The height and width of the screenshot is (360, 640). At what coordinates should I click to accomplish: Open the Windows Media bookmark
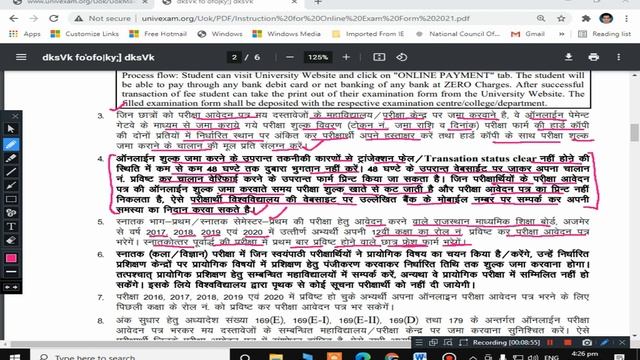click(287, 34)
